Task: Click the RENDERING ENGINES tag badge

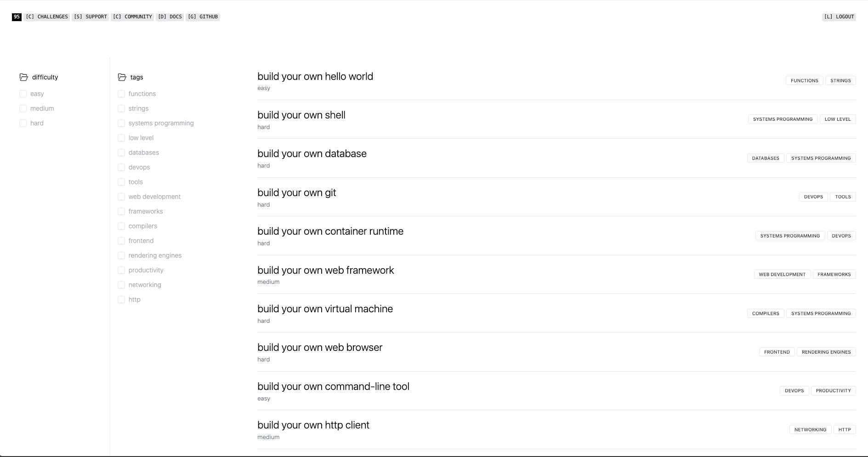Action: pyautogui.click(x=826, y=352)
